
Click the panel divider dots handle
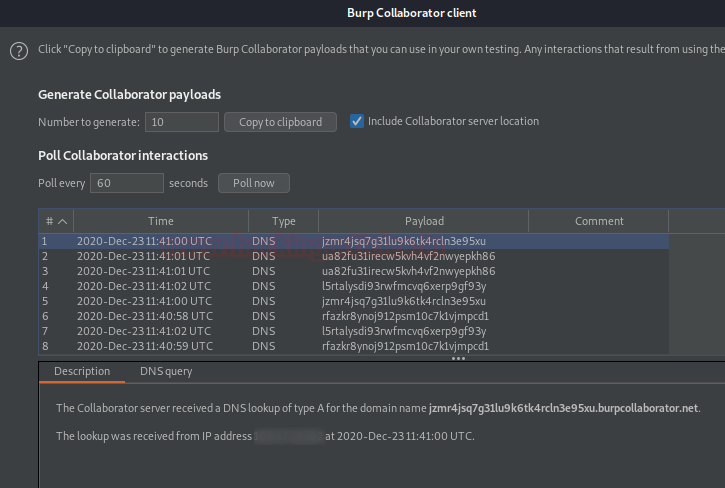coord(458,358)
